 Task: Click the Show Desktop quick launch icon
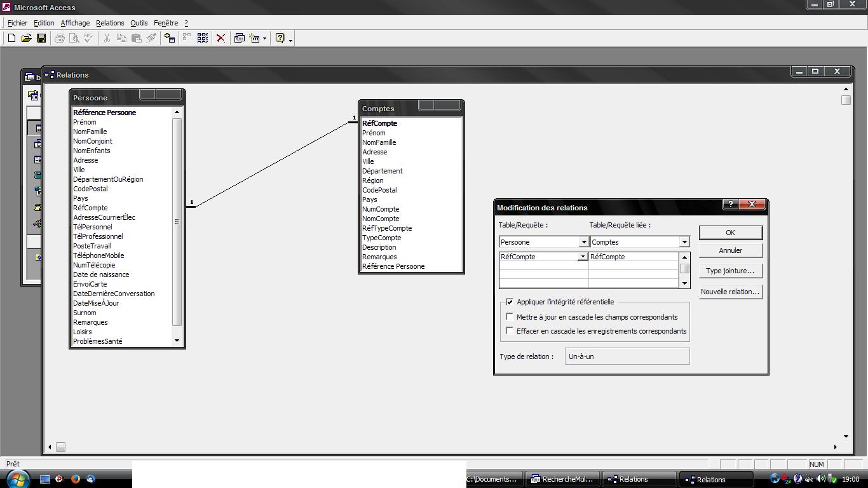[x=45, y=479]
